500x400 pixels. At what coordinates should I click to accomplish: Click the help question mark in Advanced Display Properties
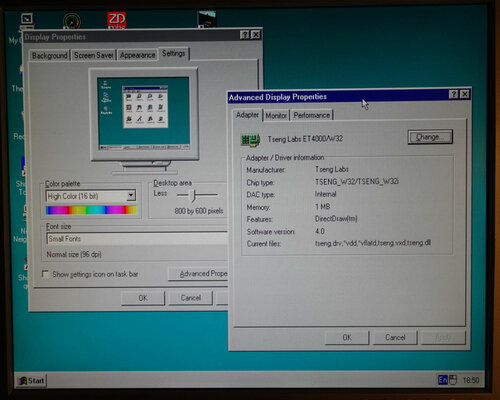click(x=453, y=94)
